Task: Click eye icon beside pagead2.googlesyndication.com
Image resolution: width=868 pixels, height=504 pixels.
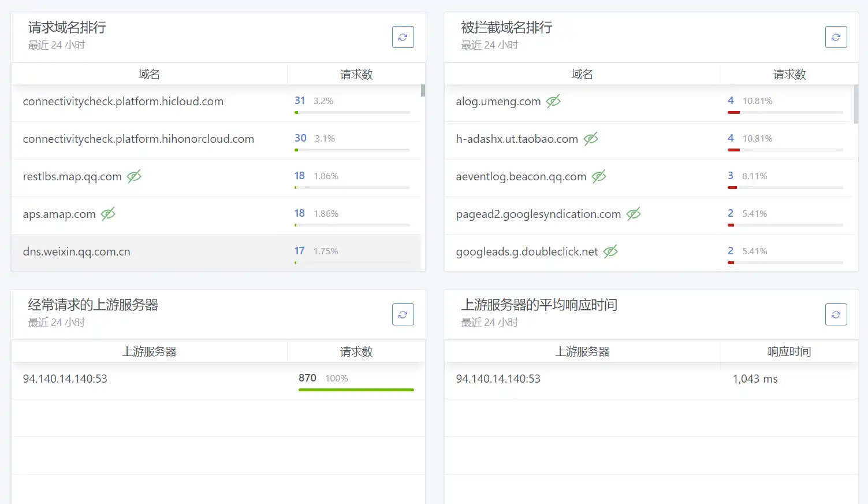Action: (634, 214)
